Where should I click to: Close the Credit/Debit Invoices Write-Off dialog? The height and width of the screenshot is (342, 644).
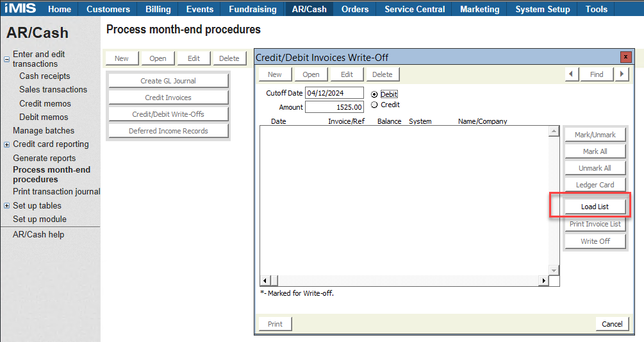click(x=625, y=57)
